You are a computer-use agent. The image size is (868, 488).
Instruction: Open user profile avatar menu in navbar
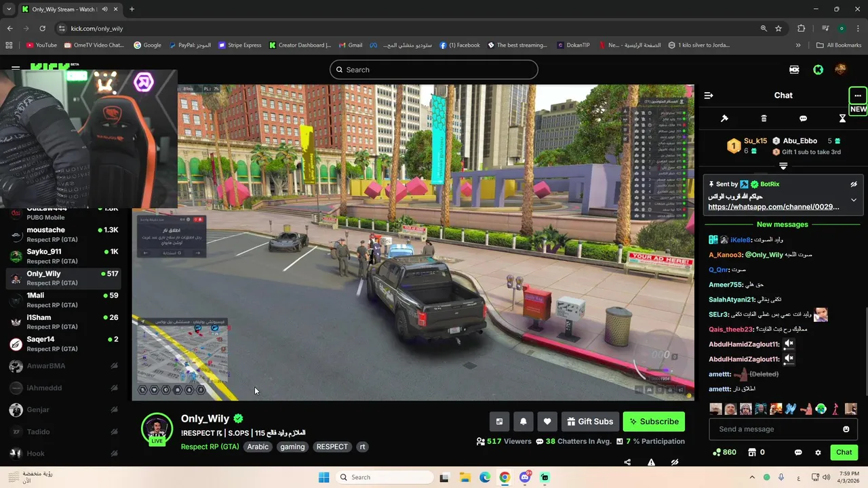click(841, 70)
